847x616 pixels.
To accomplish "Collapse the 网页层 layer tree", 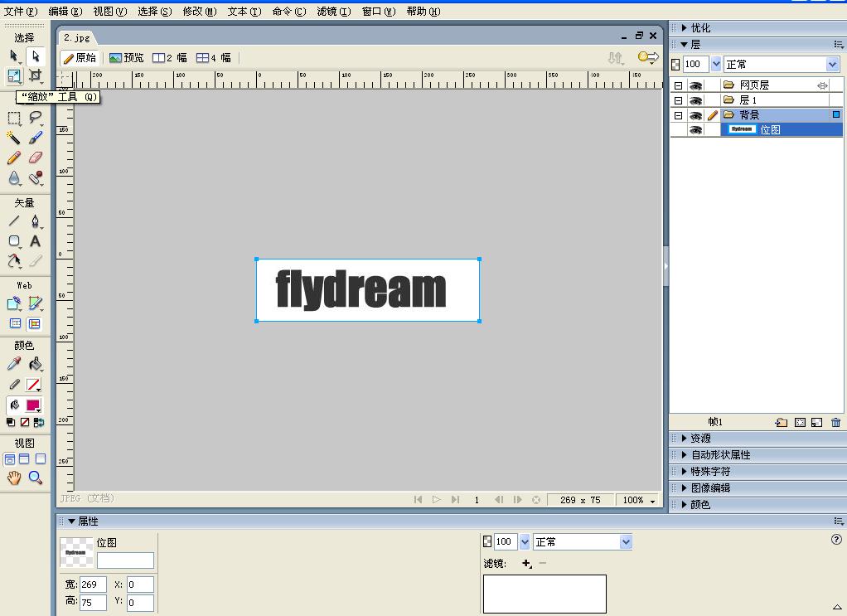I will pyautogui.click(x=679, y=85).
